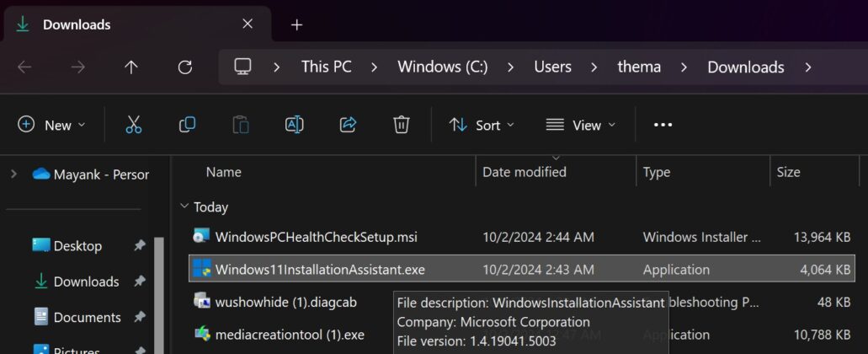The width and height of the screenshot is (868, 354).
Task: Open a new tab with plus button
Action: [296, 24]
